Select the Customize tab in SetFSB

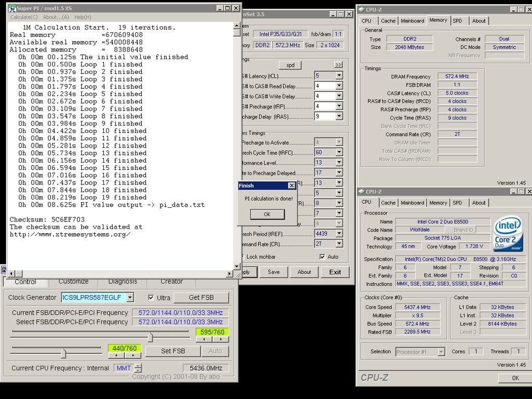[73, 282]
